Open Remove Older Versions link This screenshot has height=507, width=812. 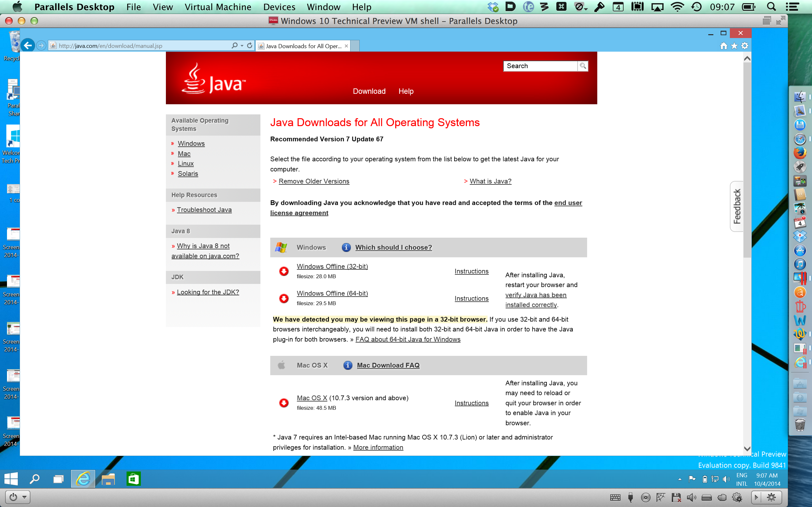pyautogui.click(x=314, y=181)
